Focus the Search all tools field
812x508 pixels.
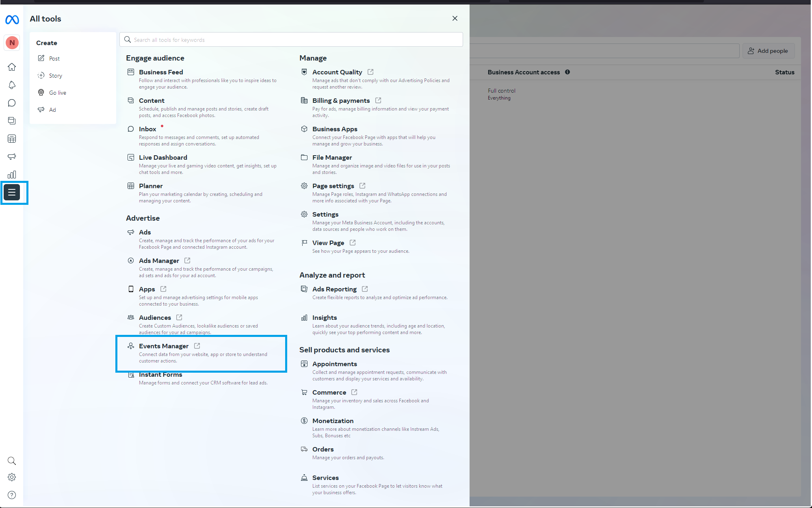(x=291, y=40)
